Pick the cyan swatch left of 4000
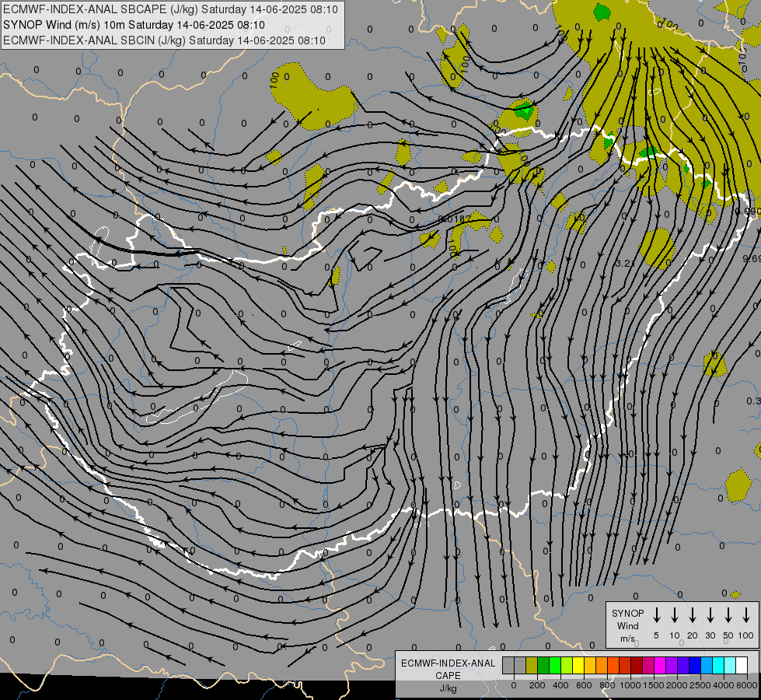The height and width of the screenshot is (700, 761). [718, 665]
